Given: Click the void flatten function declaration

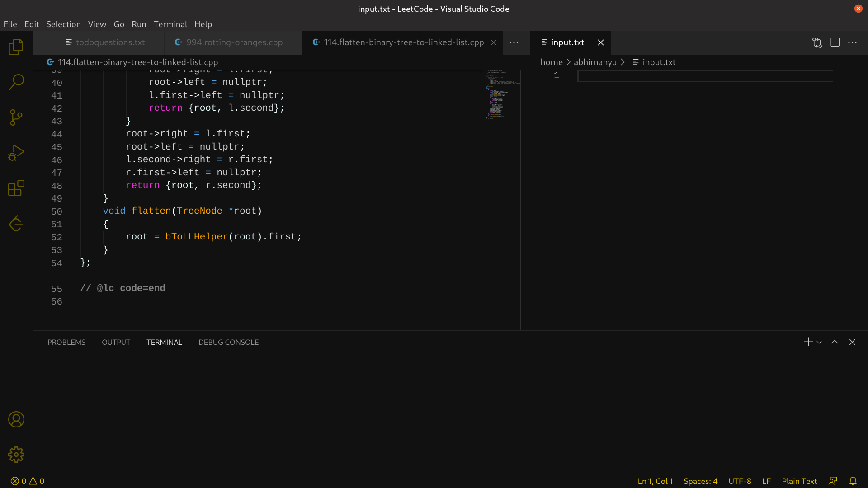Looking at the screenshot, I should (x=182, y=211).
